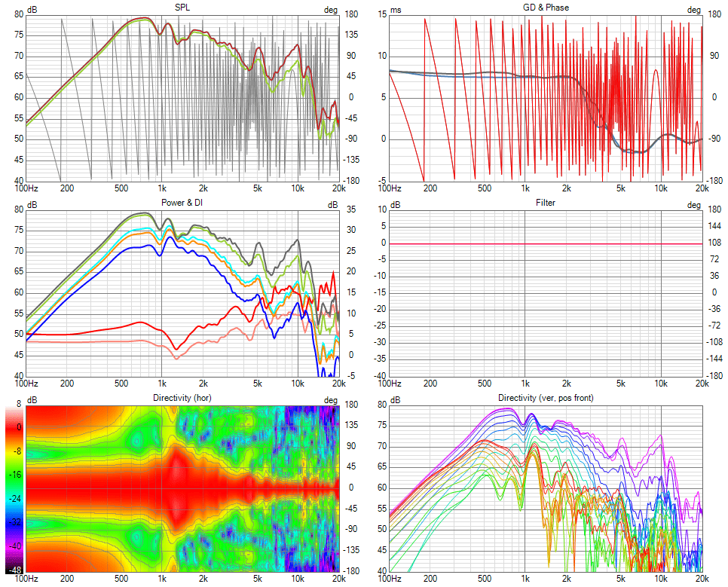Click the deg unit label on the Filter chart
The image size is (728, 587).
pos(693,205)
